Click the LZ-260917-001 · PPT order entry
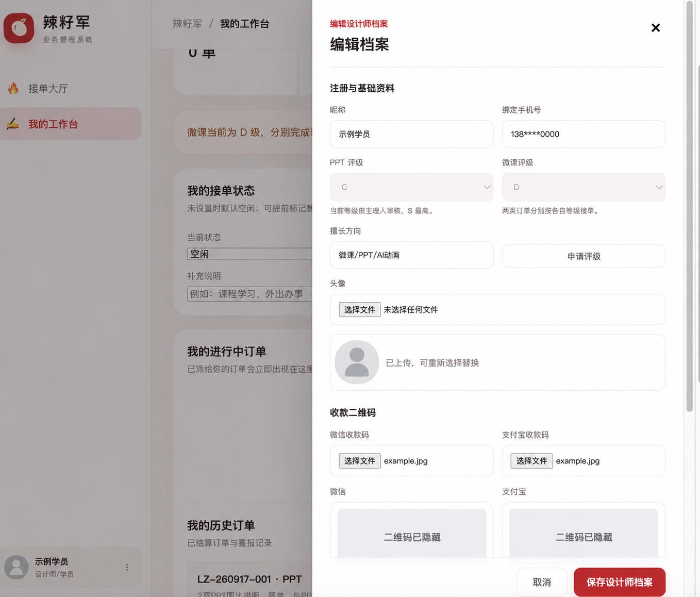 [249, 579]
